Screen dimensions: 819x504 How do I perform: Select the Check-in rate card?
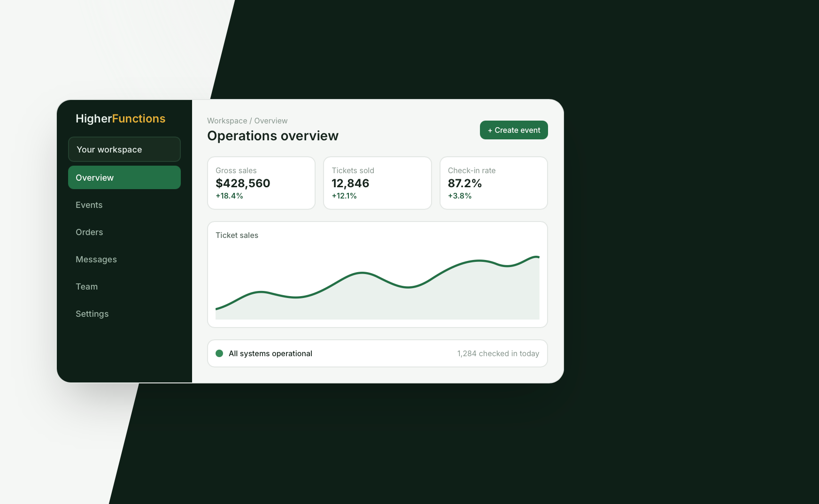494,183
